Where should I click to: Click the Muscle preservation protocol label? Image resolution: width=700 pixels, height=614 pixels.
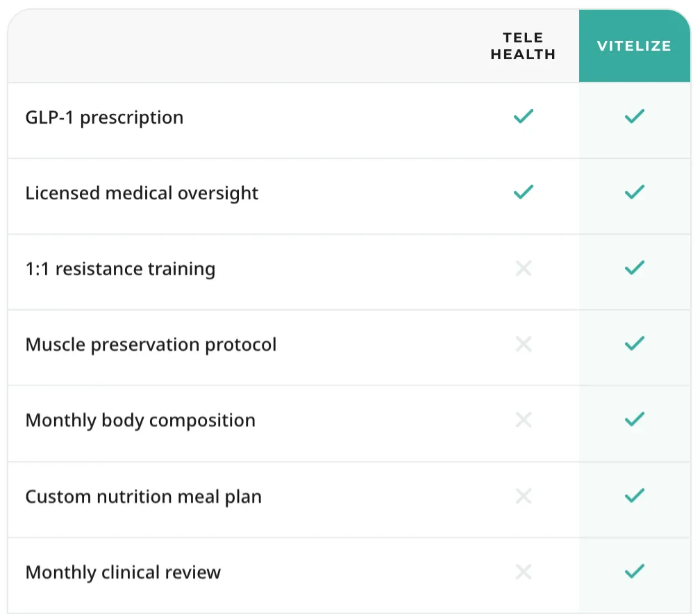coord(151,345)
